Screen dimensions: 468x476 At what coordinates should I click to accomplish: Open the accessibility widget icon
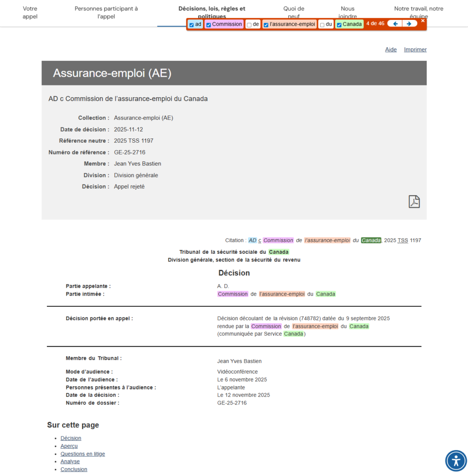click(455, 461)
